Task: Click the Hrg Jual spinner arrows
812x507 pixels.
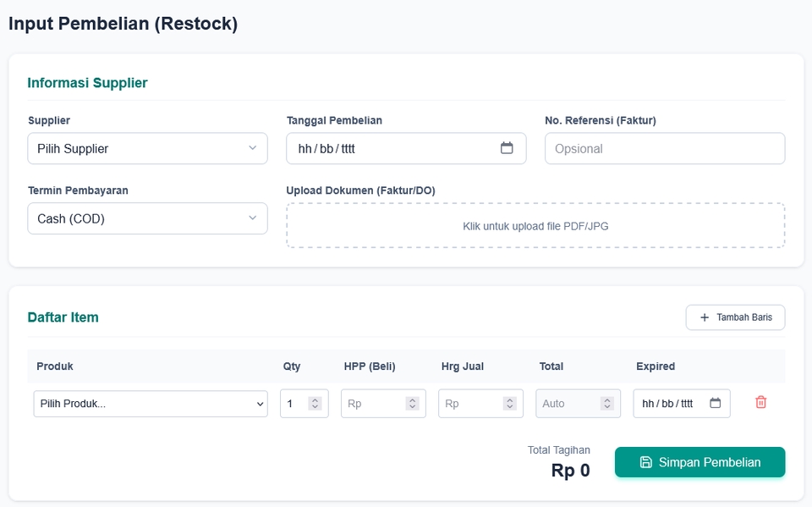Action: pyautogui.click(x=509, y=404)
